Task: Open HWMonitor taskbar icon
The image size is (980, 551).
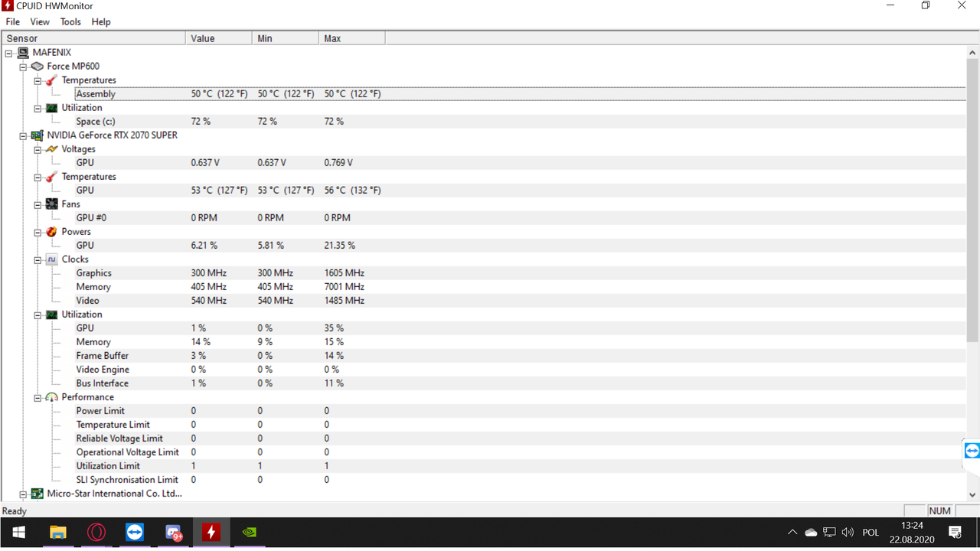Action: 211,532
